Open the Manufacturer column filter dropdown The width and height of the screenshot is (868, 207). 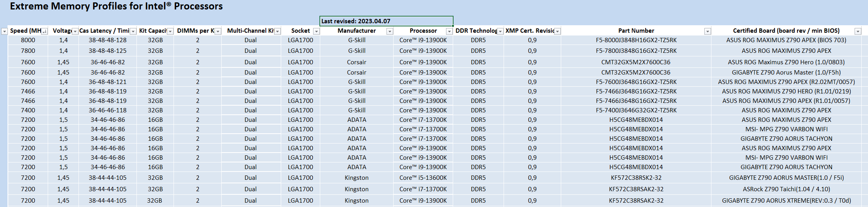pos(390,31)
